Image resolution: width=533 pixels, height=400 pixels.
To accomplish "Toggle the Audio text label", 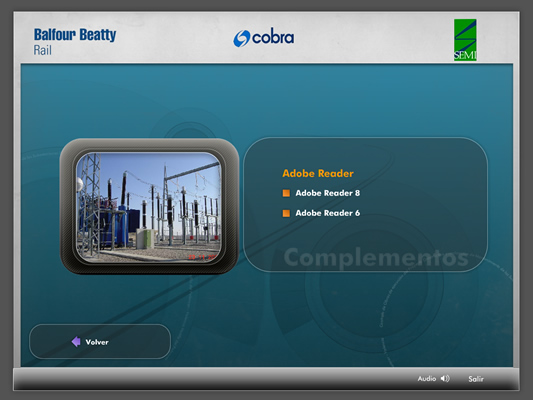I will (x=427, y=378).
